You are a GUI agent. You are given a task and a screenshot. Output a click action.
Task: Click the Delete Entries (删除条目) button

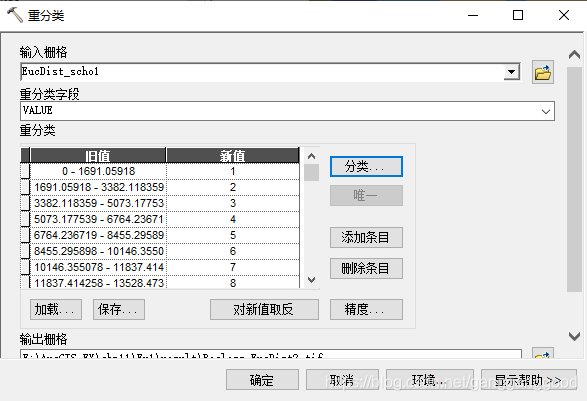(x=366, y=268)
